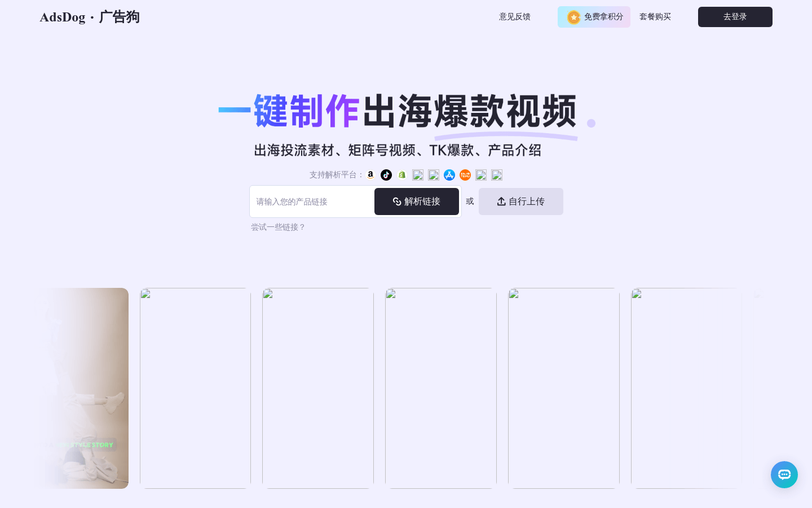
Task: Click the 自行上传 upload button
Action: (x=520, y=202)
